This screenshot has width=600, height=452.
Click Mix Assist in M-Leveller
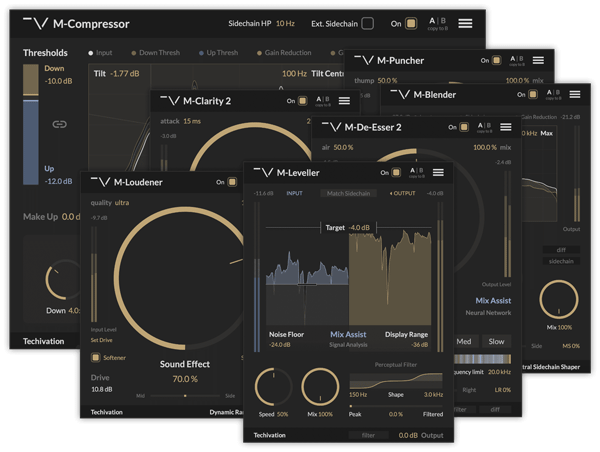[x=348, y=334]
